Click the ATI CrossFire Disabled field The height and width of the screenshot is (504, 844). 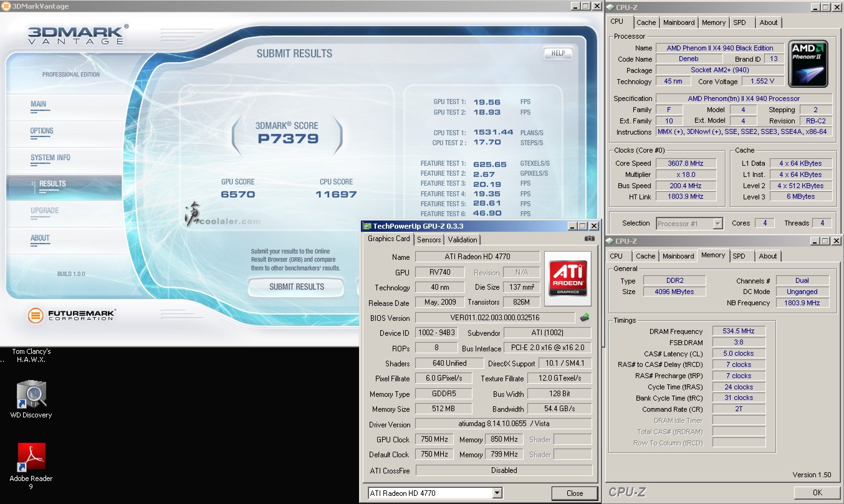click(x=504, y=470)
